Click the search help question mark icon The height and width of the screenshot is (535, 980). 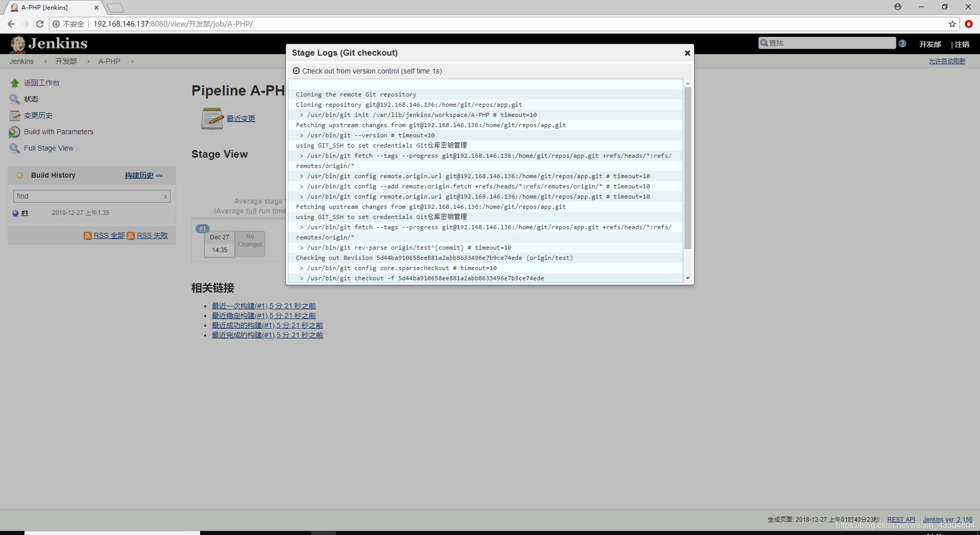902,43
